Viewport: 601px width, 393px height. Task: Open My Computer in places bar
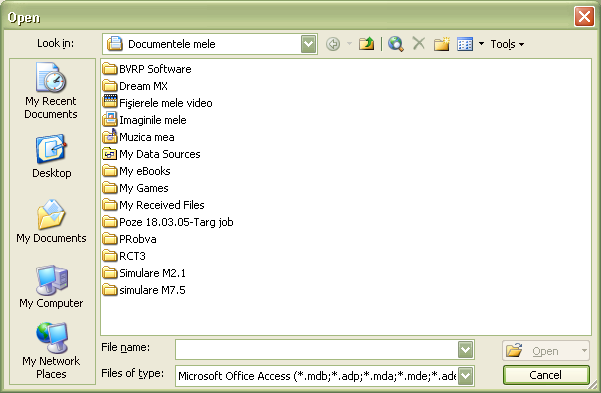[x=51, y=287]
